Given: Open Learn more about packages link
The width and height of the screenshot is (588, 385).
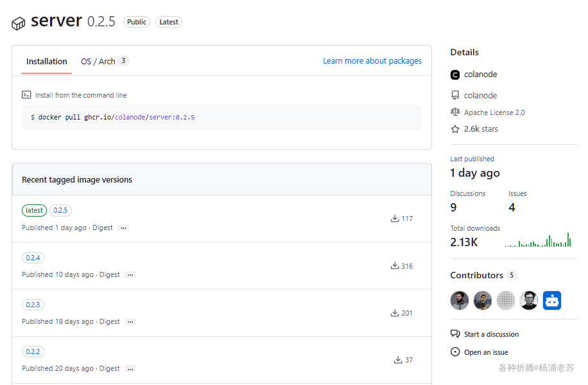Looking at the screenshot, I should (x=372, y=61).
